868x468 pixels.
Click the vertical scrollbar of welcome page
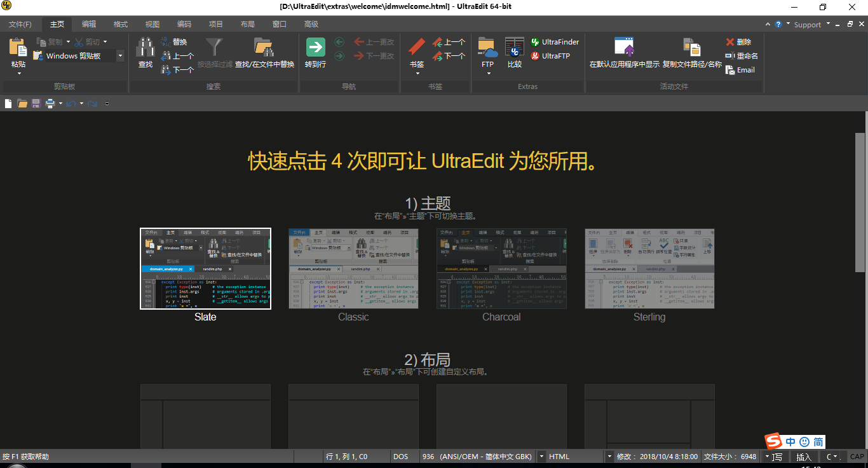(x=860, y=202)
